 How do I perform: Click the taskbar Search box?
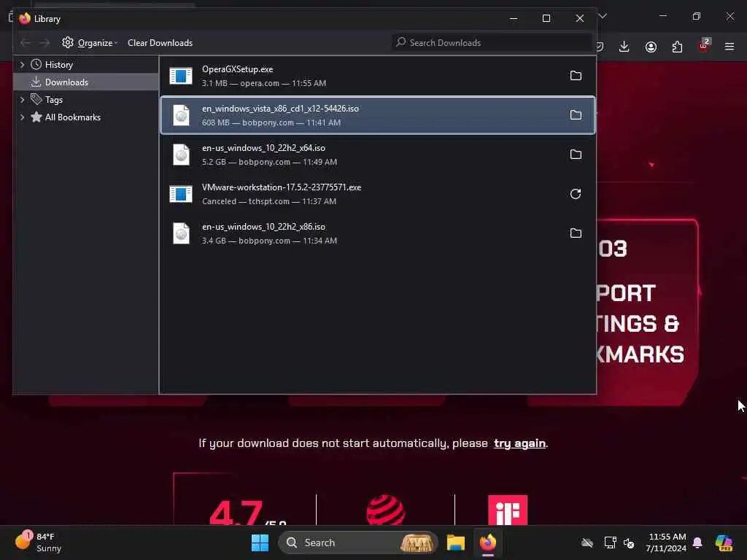[357, 542]
